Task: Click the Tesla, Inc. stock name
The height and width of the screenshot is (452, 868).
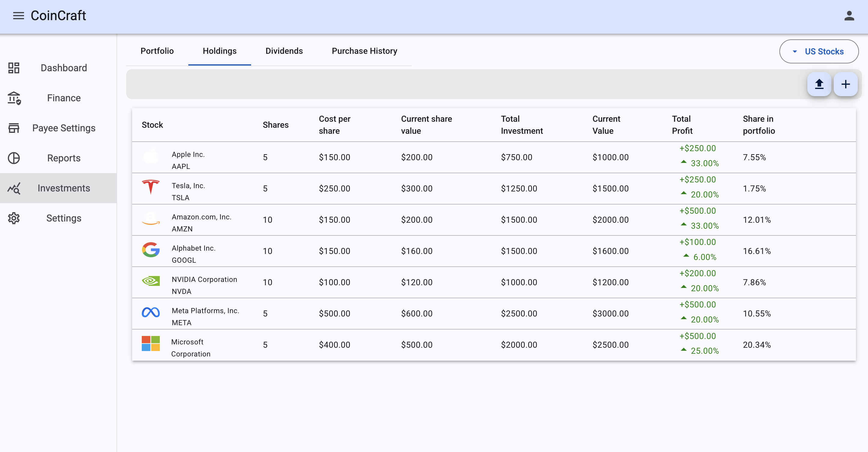Action: pyautogui.click(x=188, y=186)
